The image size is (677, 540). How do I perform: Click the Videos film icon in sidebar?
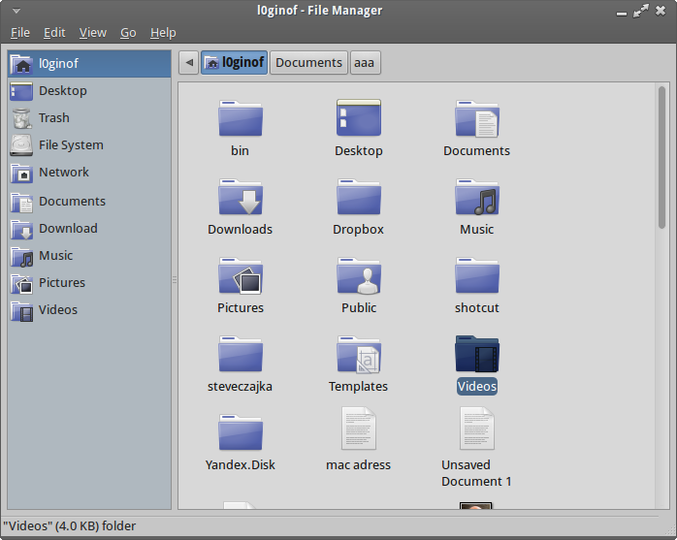click(x=22, y=311)
